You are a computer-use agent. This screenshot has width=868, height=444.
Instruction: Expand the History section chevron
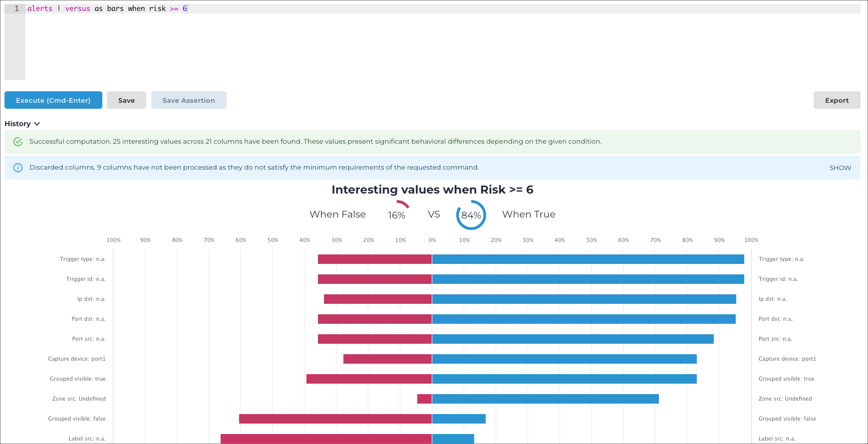[x=37, y=124]
